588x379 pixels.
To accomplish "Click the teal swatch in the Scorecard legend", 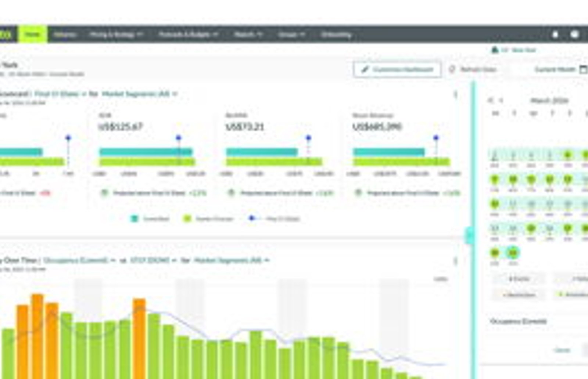I will 135,219.
